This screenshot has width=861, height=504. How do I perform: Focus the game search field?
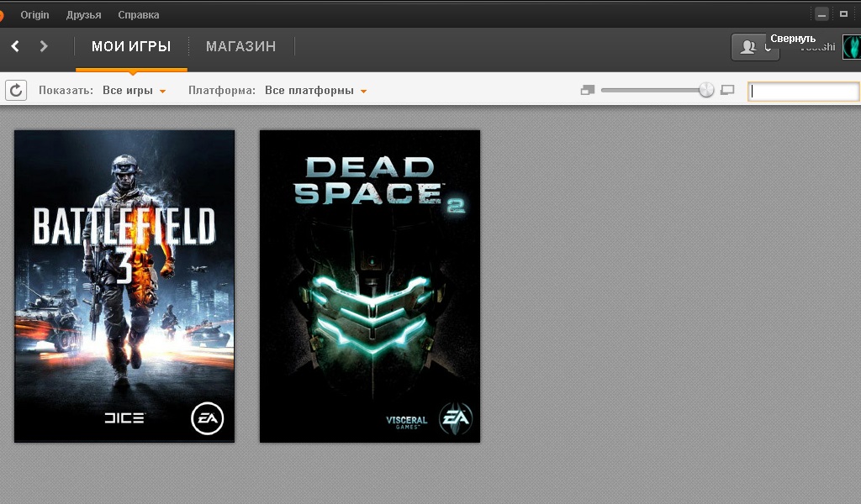point(804,92)
